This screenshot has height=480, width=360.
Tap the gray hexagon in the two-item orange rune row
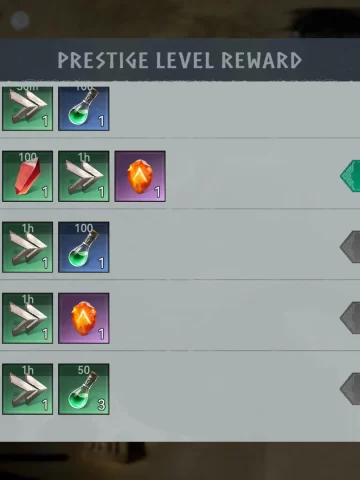click(x=350, y=318)
